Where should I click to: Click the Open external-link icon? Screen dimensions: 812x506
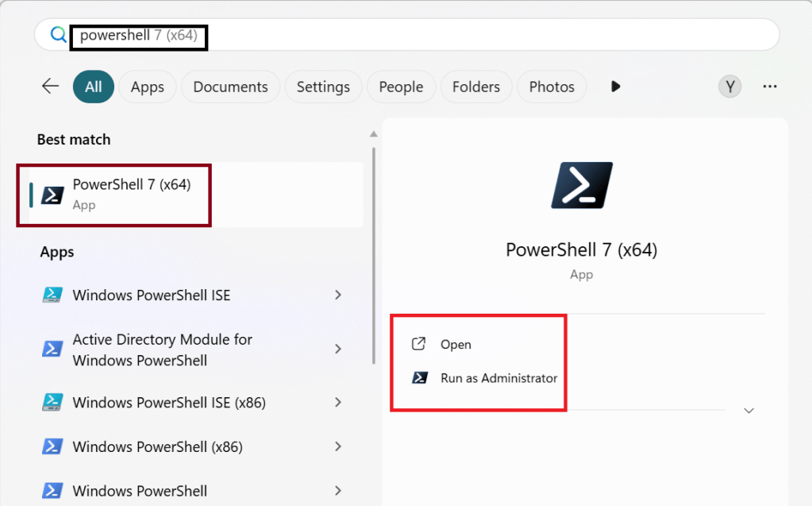tap(418, 344)
